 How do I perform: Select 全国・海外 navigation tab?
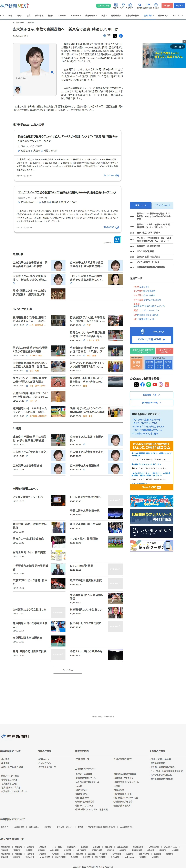point(148,15)
